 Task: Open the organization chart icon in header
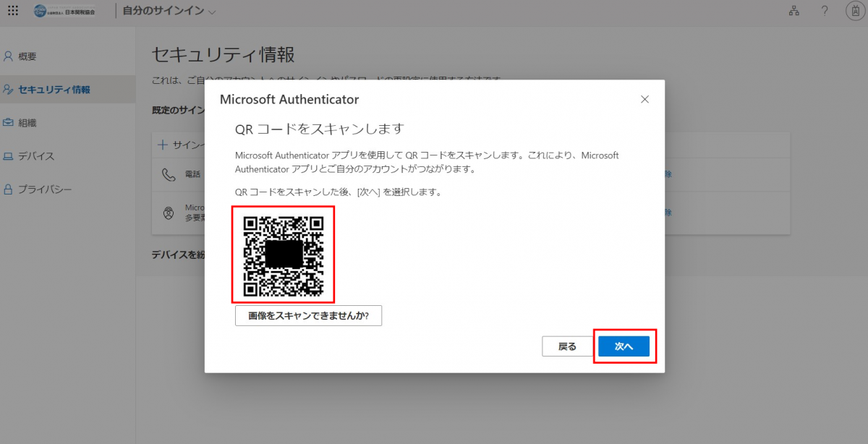tap(793, 12)
